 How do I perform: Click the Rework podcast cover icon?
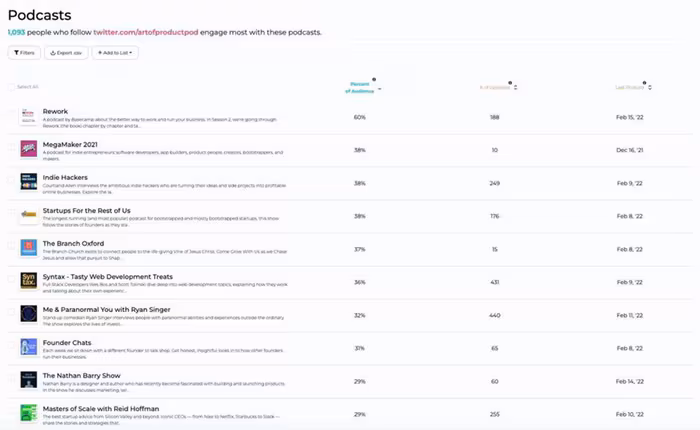[x=28, y=117]
